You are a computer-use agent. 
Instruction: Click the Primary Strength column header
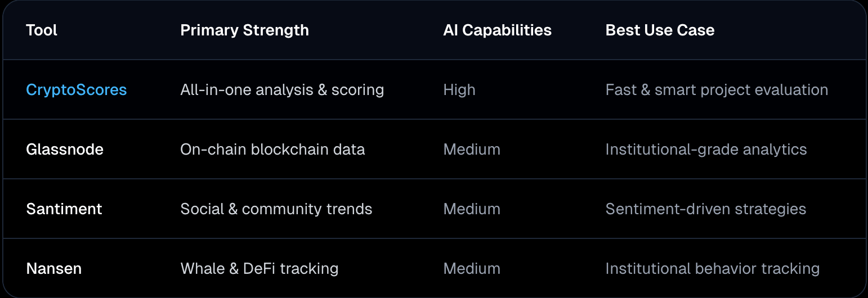(244, 30)
